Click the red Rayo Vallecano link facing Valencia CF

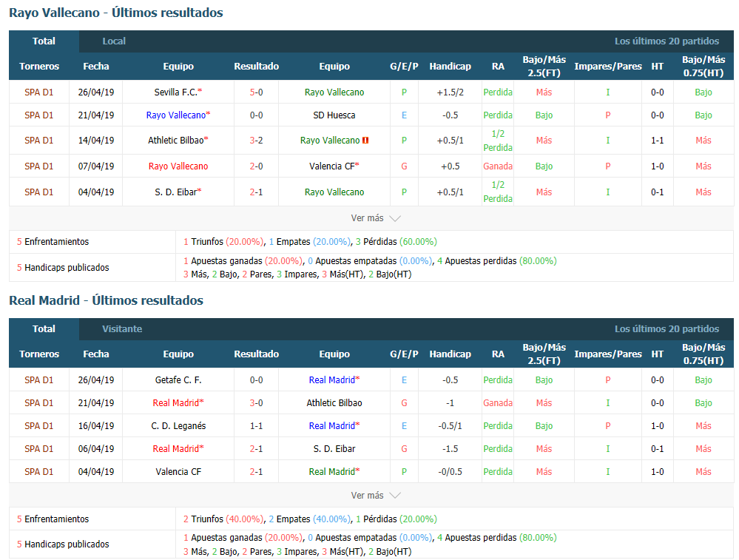[x=178, y=166]
